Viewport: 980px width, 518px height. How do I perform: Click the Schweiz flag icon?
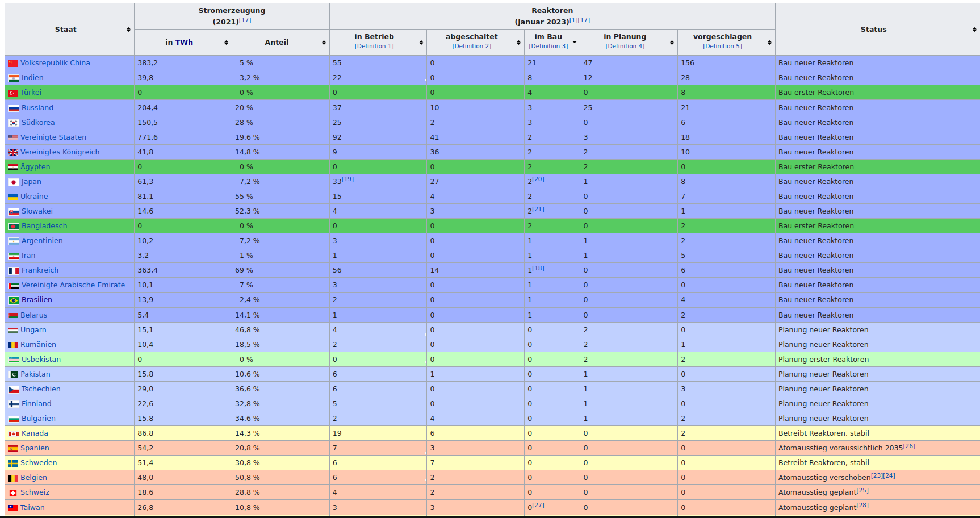(x=13, y=493)
